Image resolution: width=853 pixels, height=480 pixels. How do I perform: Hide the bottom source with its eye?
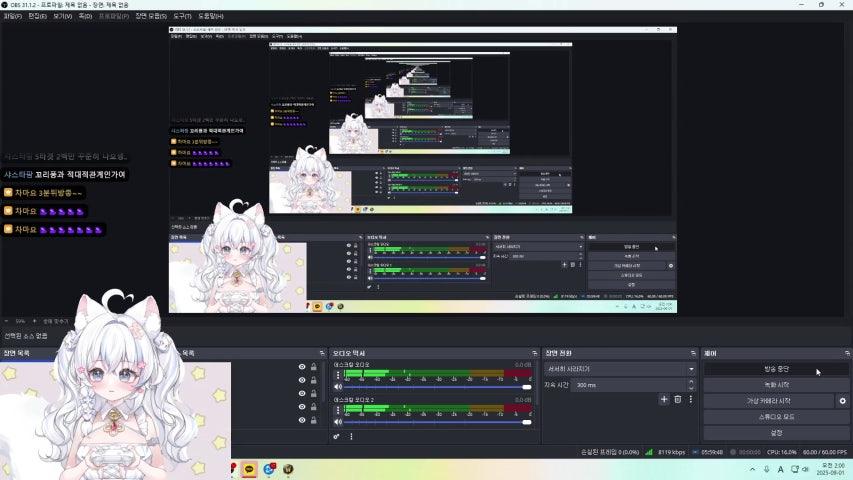pos(302,420)
